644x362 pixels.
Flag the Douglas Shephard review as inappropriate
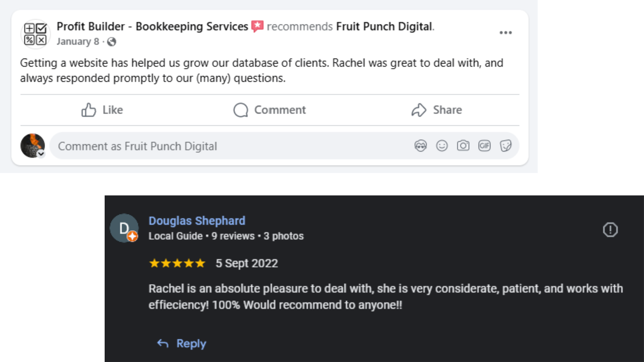pos(610,230)
